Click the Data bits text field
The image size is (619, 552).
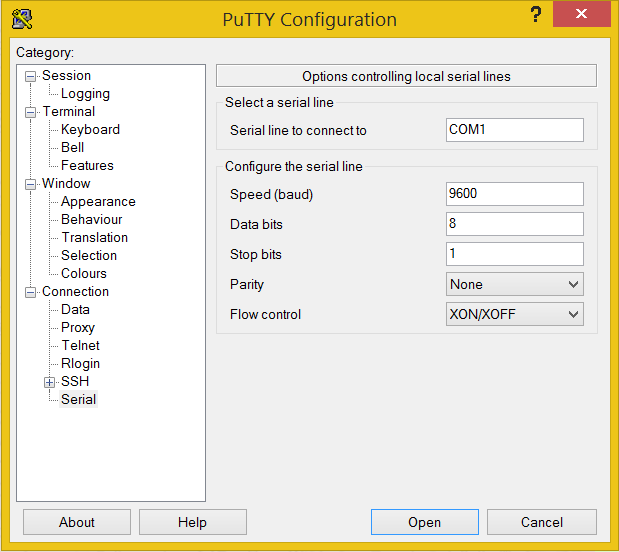pos(514,224)
